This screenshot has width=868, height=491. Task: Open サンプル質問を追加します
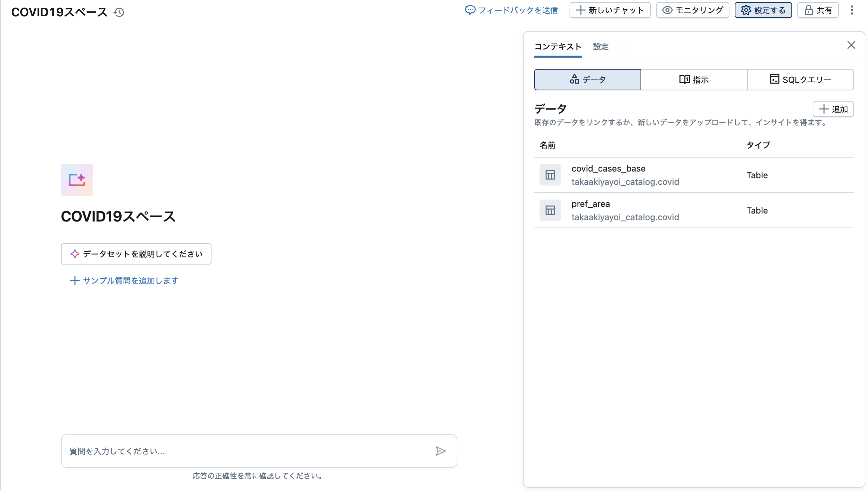124,280
